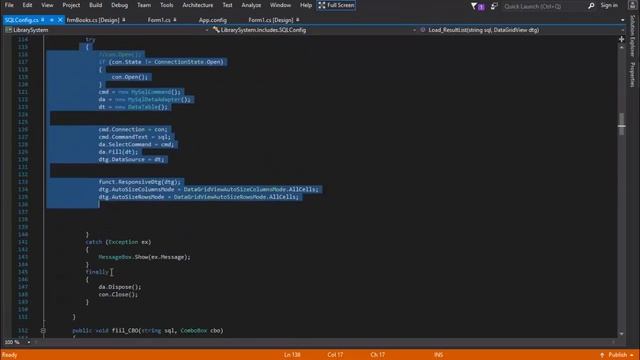Open the Architecture menu
The height and width of the screenshot is (360, 640).
click(x=198, y=5)
